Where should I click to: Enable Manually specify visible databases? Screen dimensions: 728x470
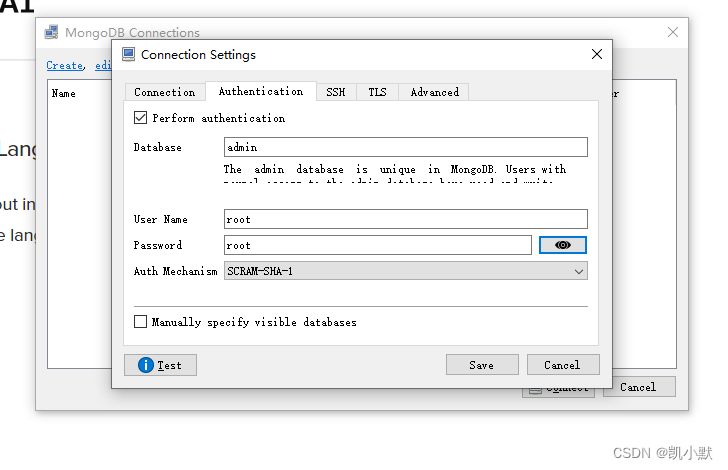[140, 321]
